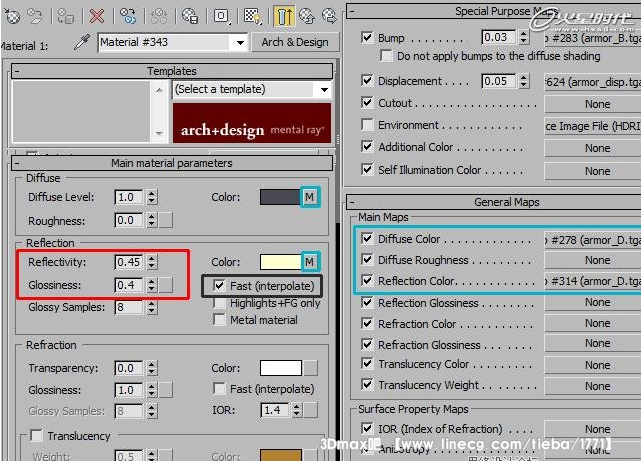Viewport: 641px width, 461px height.
Task: Click the Go to Parent icon
Action: tap(307, 16)
